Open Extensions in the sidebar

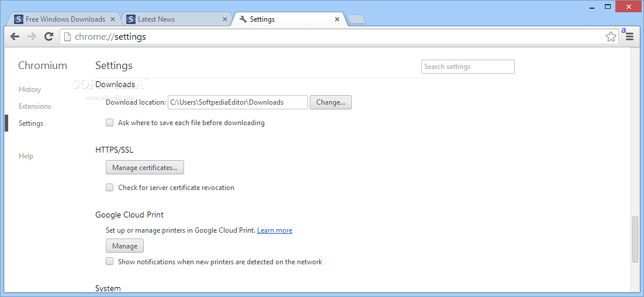(x=35, y=106)
